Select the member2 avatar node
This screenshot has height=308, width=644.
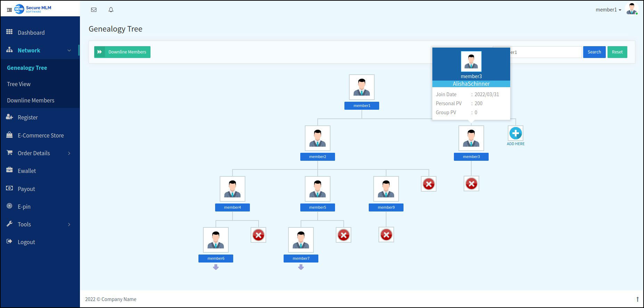[318, 138]
